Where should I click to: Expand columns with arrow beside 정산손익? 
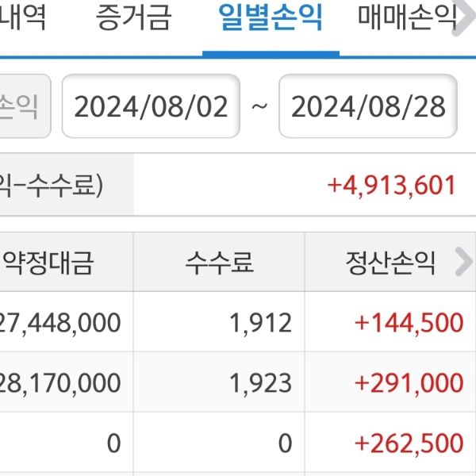tap(463, 262)
